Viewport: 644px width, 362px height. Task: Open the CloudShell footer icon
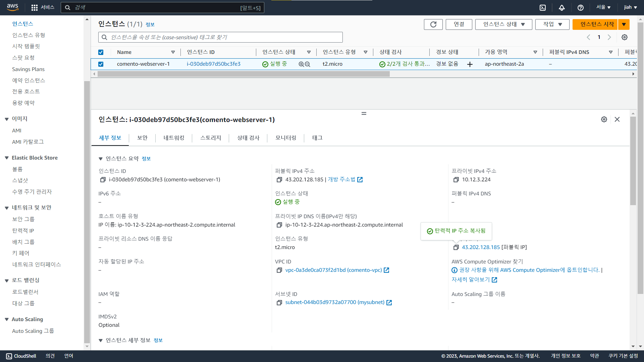click(9, 356)
